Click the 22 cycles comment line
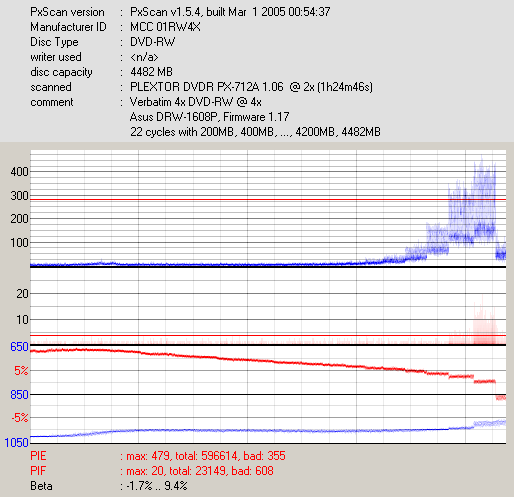 (255, 132)
